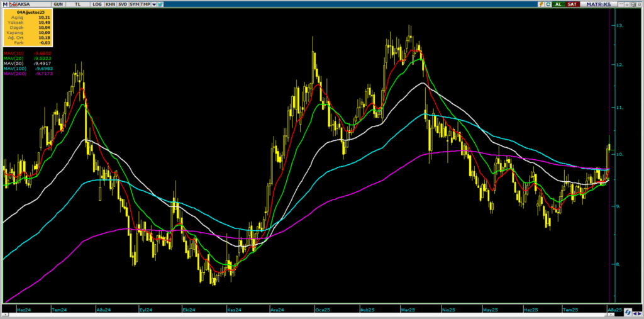Open the SYM menu
The image size is (644, 319).
(134, 4)
